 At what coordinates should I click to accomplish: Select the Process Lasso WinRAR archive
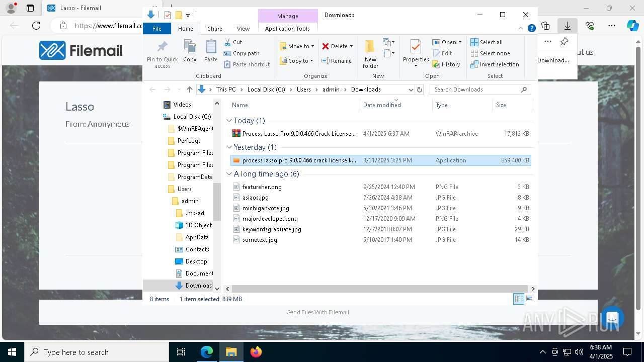pyautogui.click(x=380, y=134)
